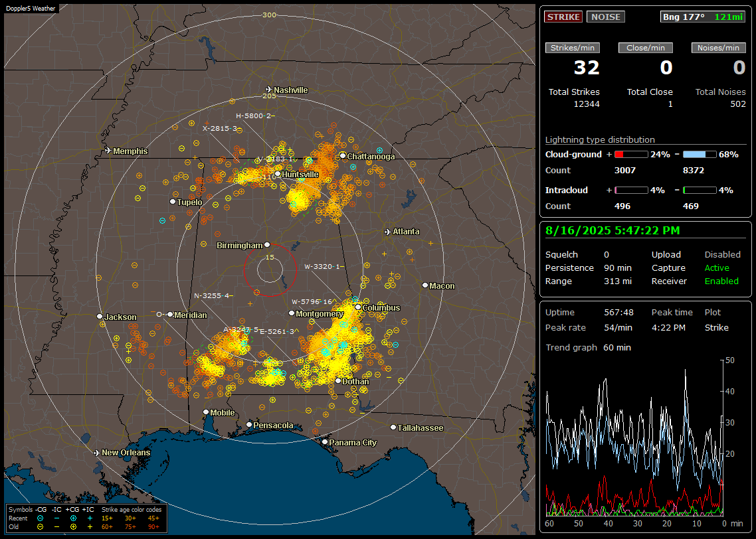Click the Macon city marker dot
756x539 pixels.
point(425,285)
